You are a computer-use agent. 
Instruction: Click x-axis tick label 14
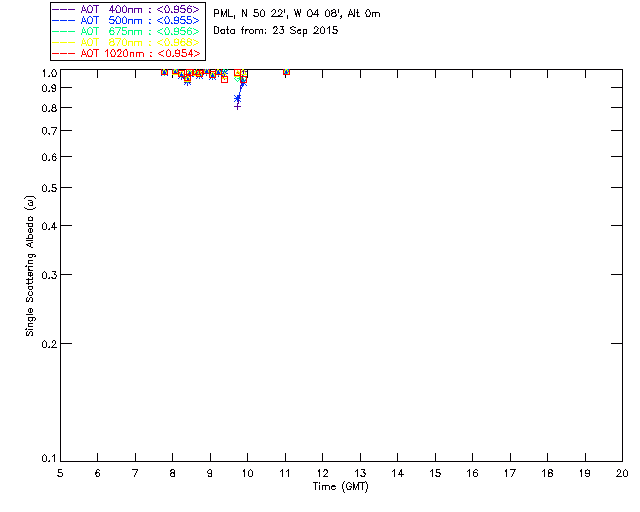point(398,473)
